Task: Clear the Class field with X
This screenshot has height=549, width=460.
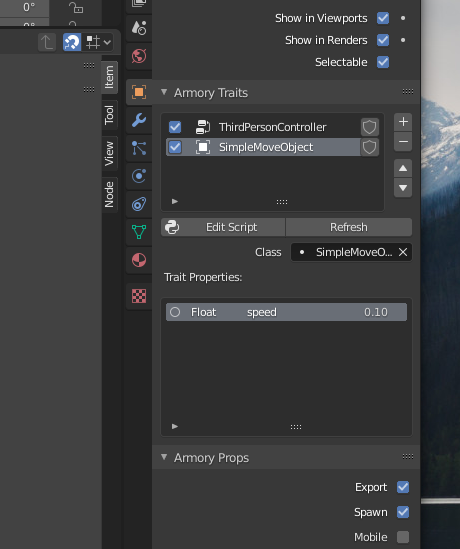Action: pos(403,252)
